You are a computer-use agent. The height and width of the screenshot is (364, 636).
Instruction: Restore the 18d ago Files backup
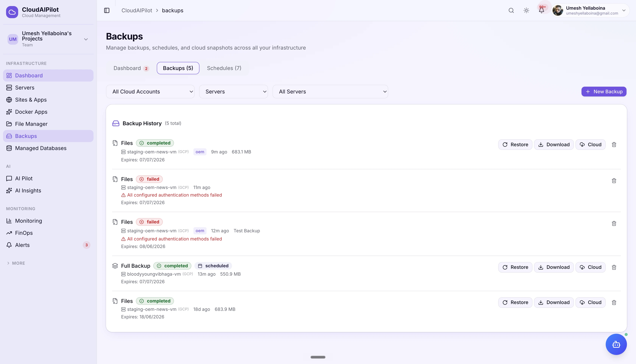click(515, 303)
